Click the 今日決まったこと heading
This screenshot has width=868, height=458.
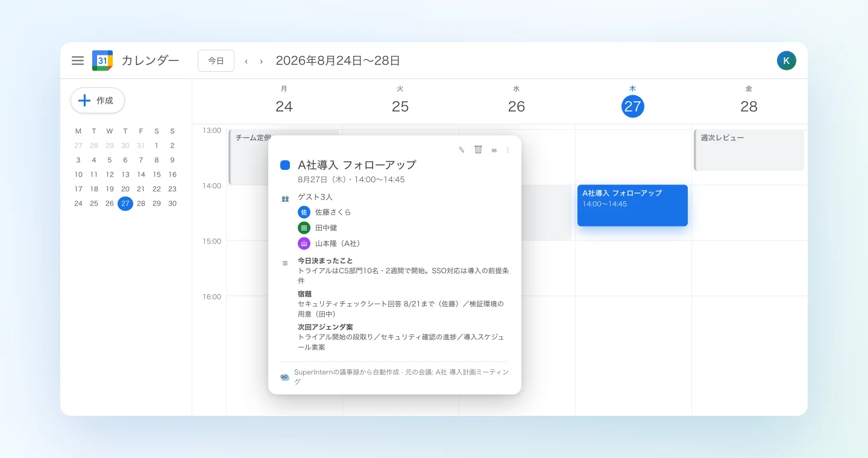pos(325,261)
